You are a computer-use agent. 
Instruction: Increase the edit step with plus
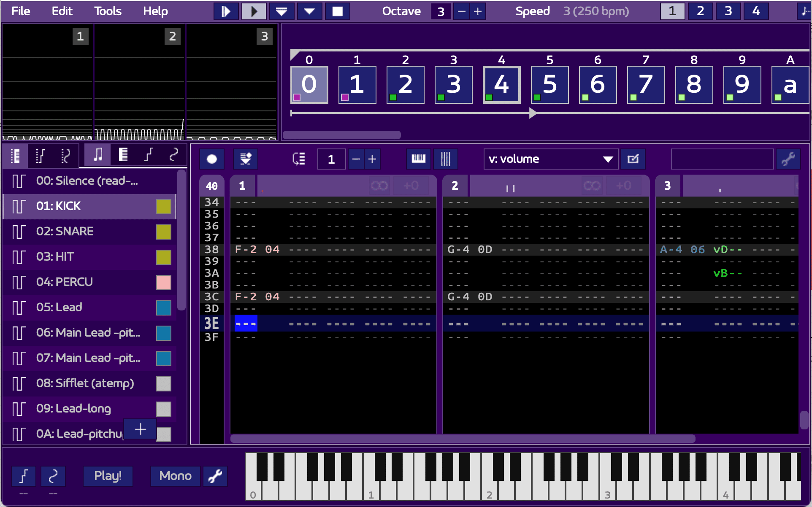point(372,159)
